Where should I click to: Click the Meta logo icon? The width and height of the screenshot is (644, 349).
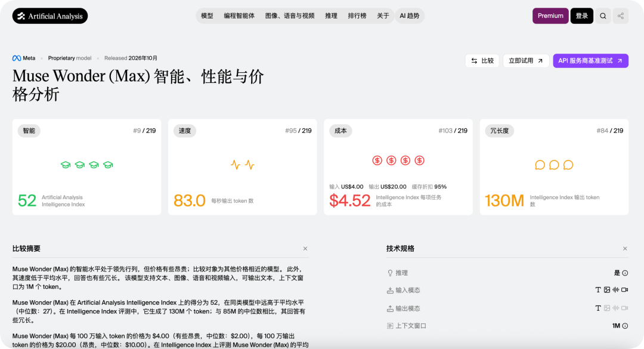(17, 58)
